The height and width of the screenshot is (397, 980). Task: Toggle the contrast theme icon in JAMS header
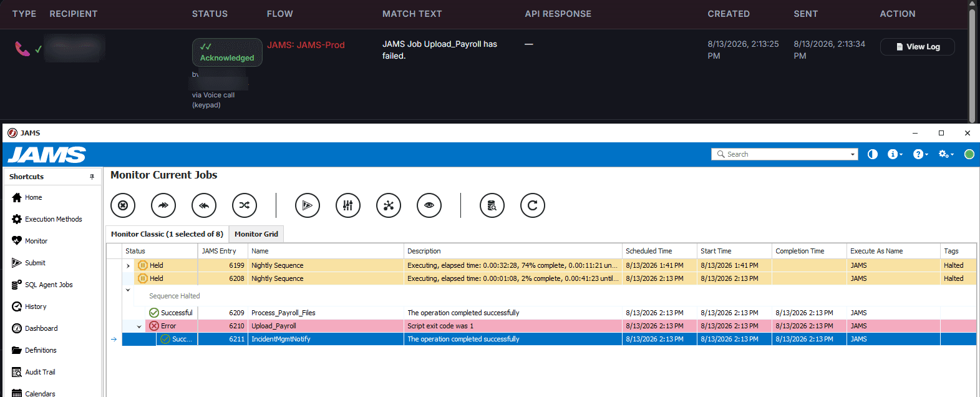[x=873, y=154]
